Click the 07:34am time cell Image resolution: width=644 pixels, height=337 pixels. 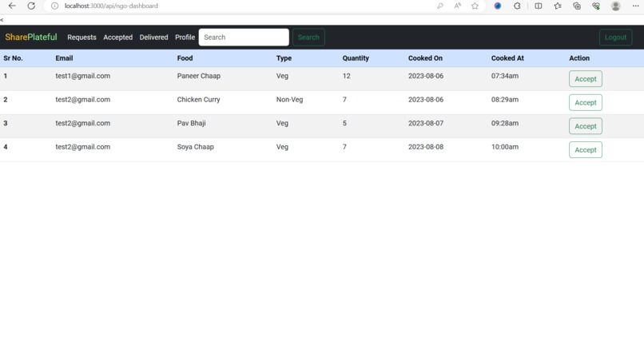[x=505, y=76]
